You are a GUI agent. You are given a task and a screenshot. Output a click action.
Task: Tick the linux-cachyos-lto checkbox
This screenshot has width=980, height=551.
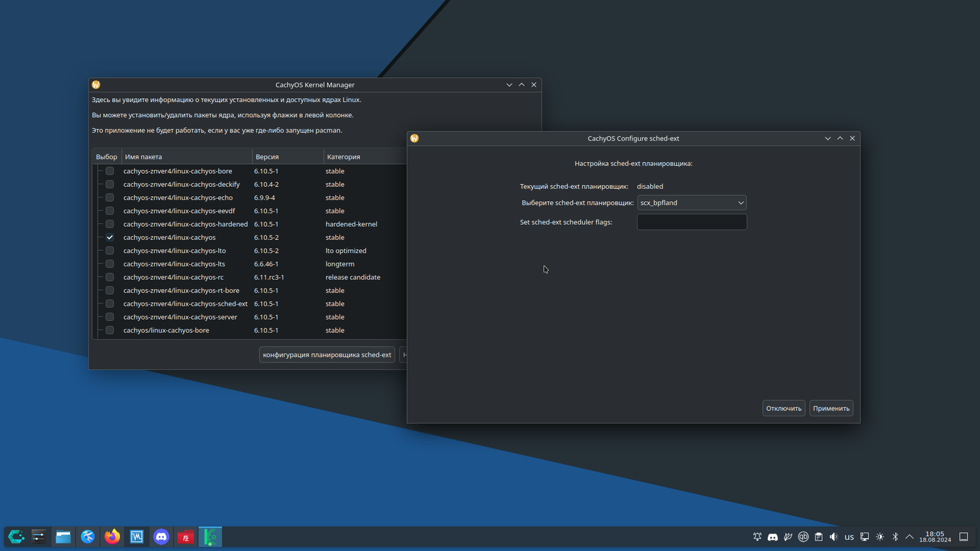(x=110, y=251)
